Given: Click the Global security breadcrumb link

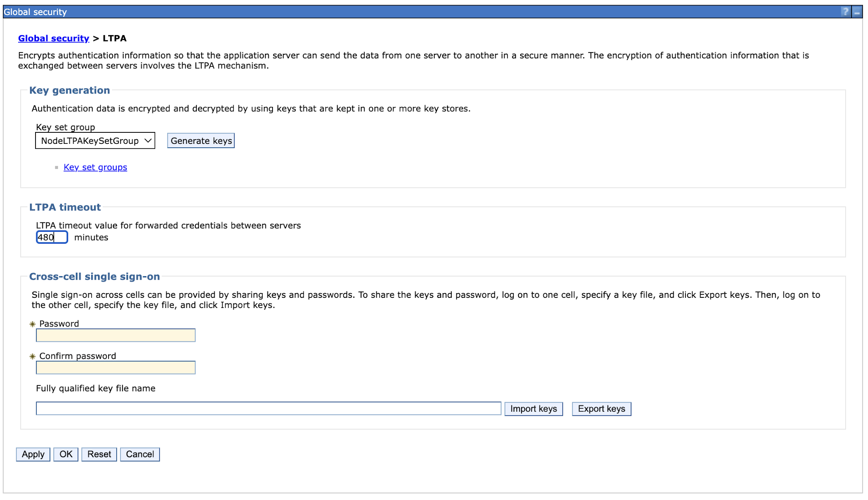Looking at the screenshot, I should coord(54,38).
